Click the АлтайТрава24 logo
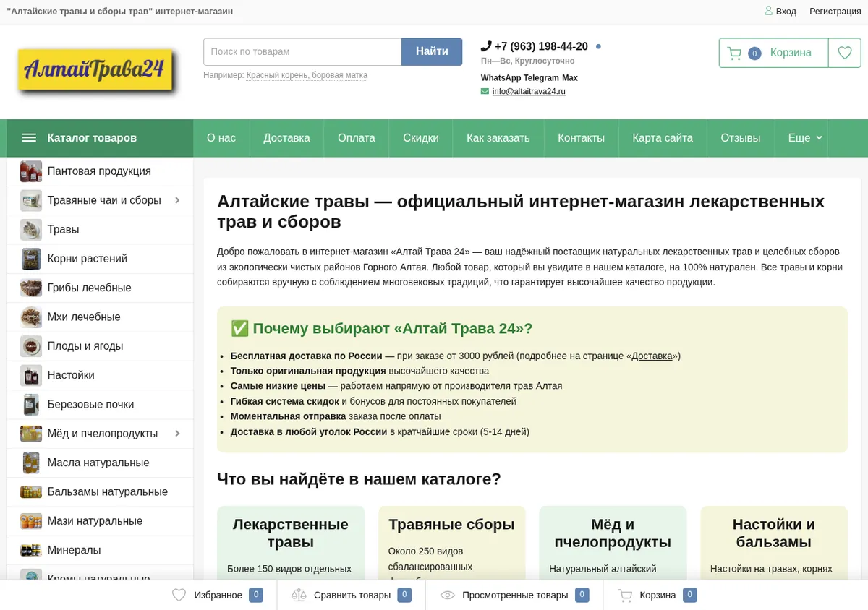868x610 pixels. point(95,70)
